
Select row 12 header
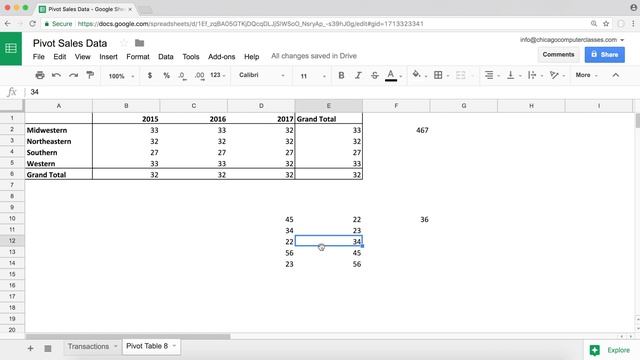[12, 241]
